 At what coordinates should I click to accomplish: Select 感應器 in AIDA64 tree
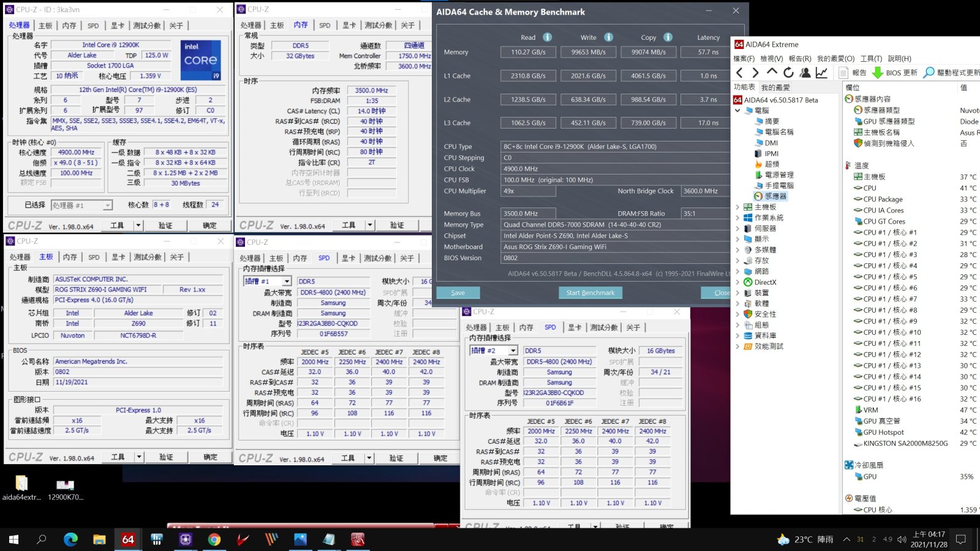771,197
